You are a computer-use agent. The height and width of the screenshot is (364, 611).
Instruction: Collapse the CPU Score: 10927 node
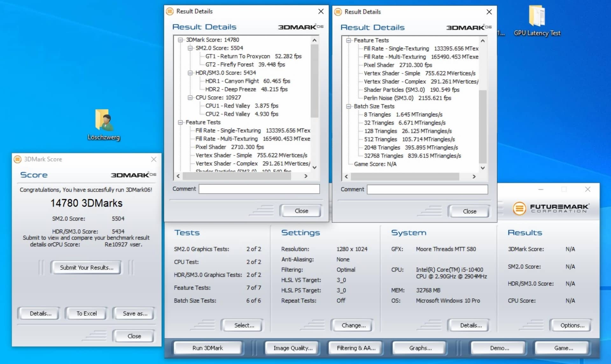click(x=190, y=97)
